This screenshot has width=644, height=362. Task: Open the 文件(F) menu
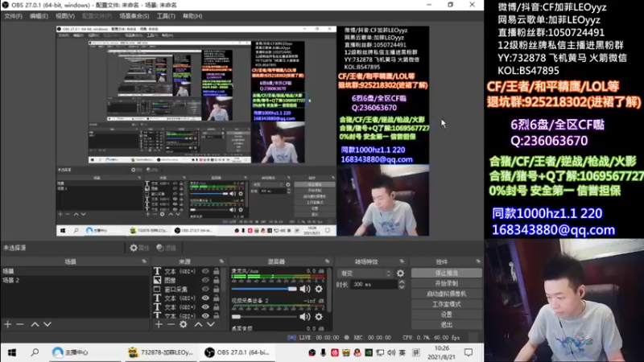[13, 16]
